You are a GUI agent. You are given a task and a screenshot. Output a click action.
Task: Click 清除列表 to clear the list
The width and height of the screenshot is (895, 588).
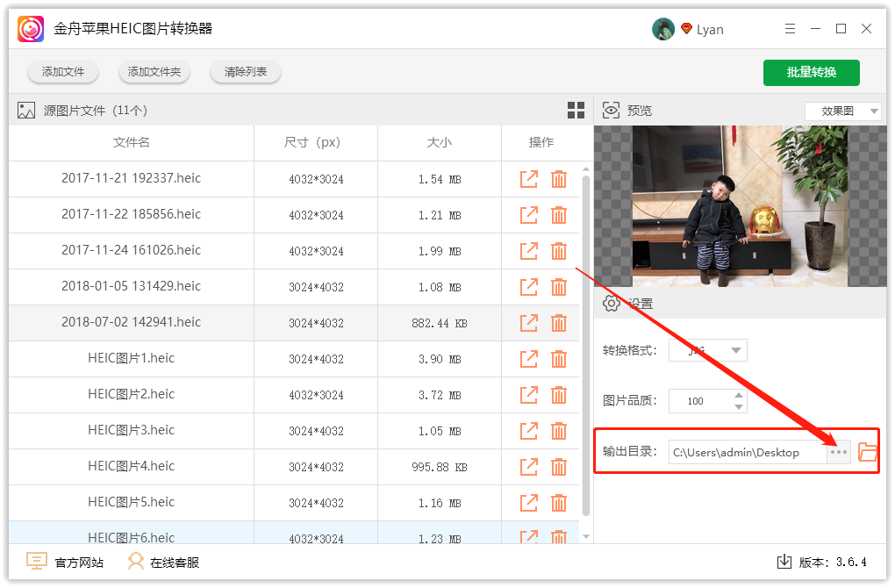coord(246,72)
